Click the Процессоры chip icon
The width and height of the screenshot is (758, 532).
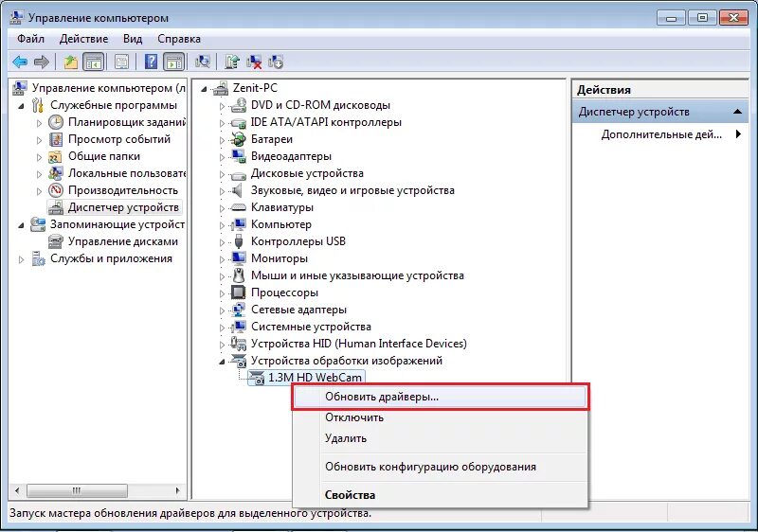click(x=239, y=293)
